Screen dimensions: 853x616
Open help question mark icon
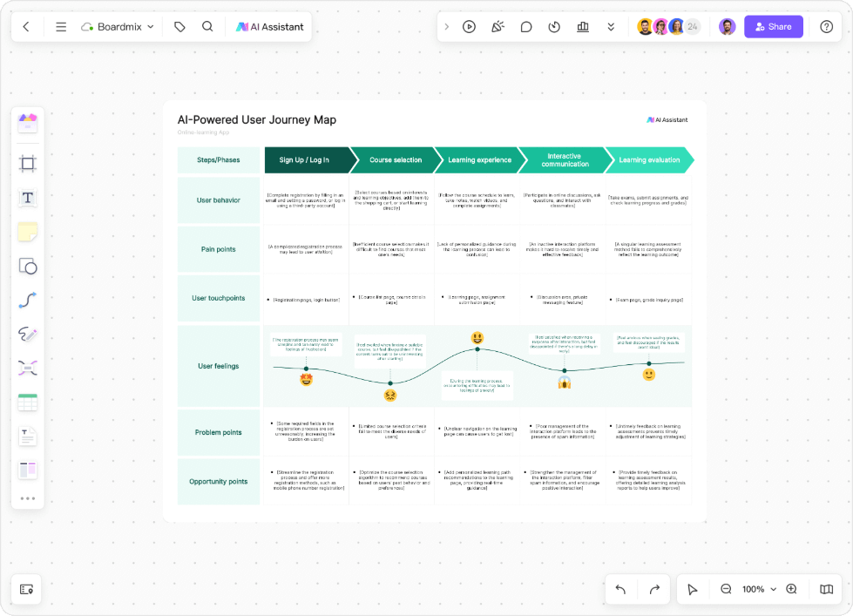(x=826, y=27)
